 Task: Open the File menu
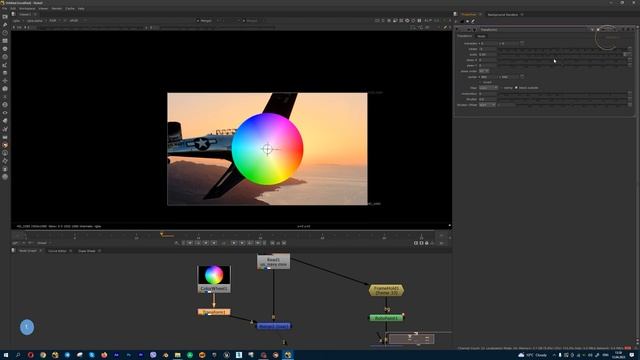pos(4,8)
